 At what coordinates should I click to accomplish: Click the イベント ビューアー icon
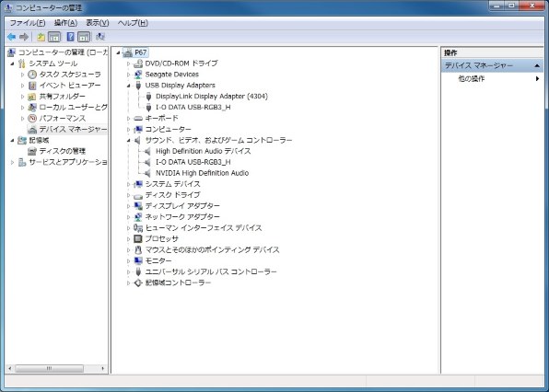(32, 86)
